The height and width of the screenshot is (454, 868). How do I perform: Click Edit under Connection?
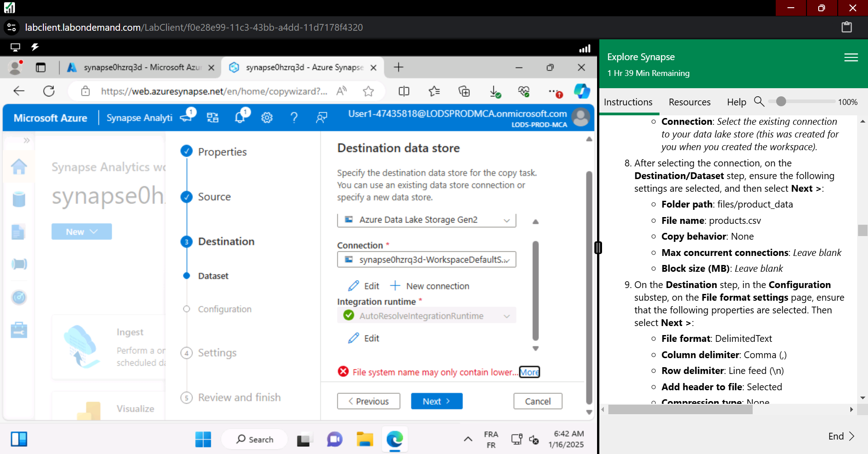[x=364, y=286]
